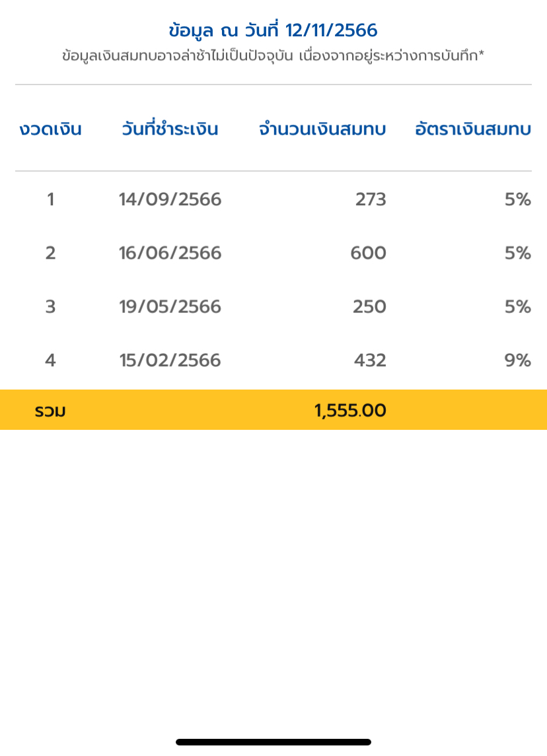
Task: Click the อัตราเงินสมทบ column header
Action: 472,129
